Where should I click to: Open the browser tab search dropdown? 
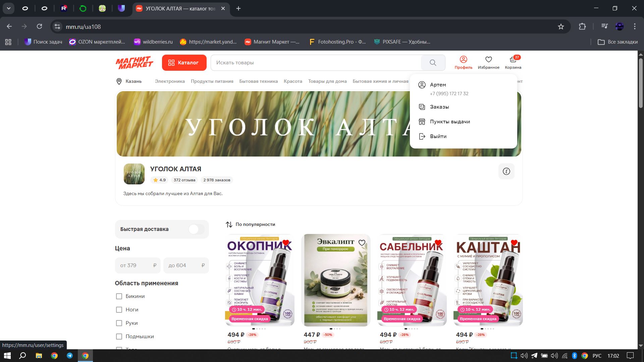pyautogui.click(x=8, y=8)
